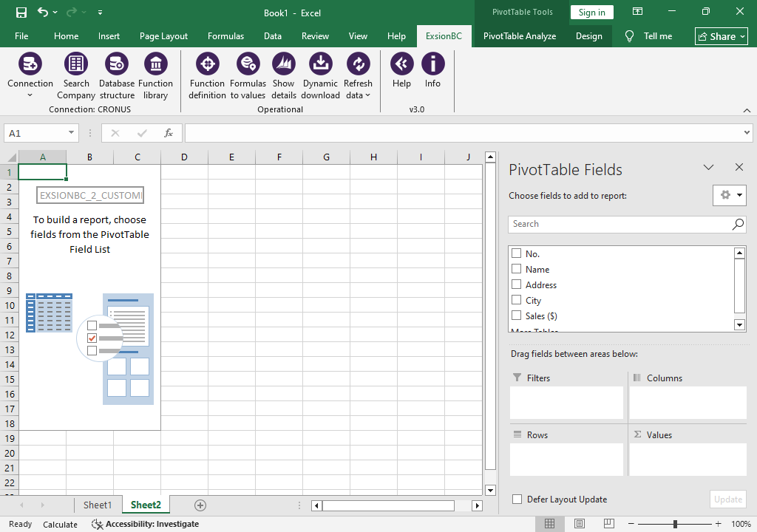This screenshot has width=757, height=532.
Task: Show ExsionBC Info
Action: point(432,70)
